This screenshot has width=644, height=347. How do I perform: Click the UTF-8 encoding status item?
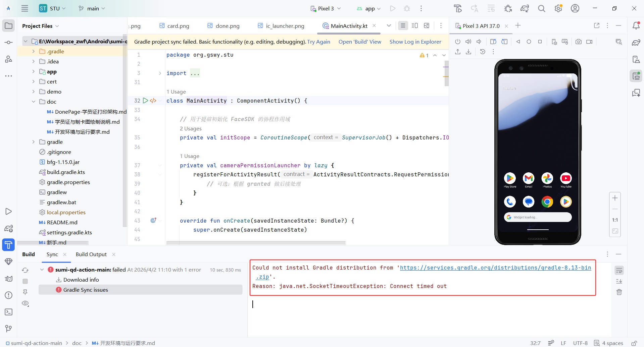580,343
